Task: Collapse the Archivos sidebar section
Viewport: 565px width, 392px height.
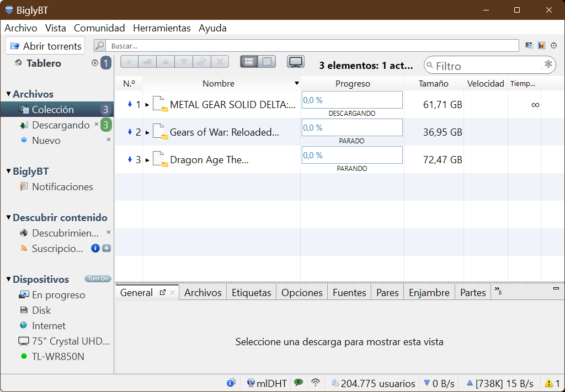Action: (8, 94)
